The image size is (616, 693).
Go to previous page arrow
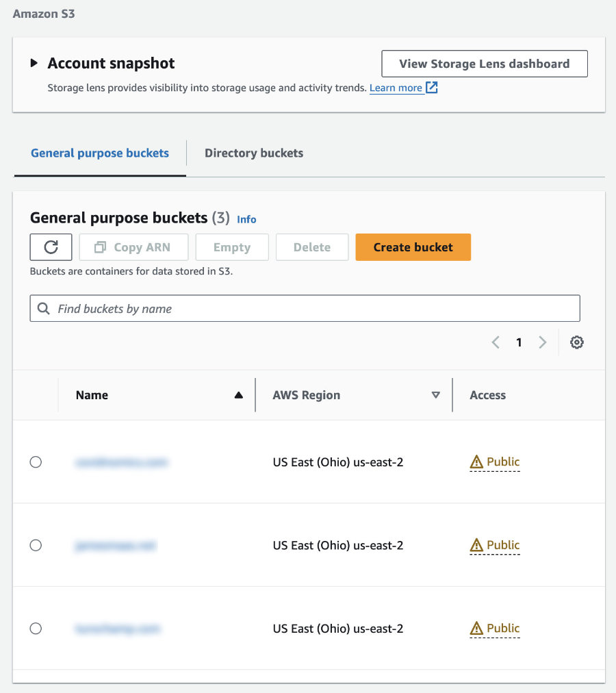tap(496, 342)
